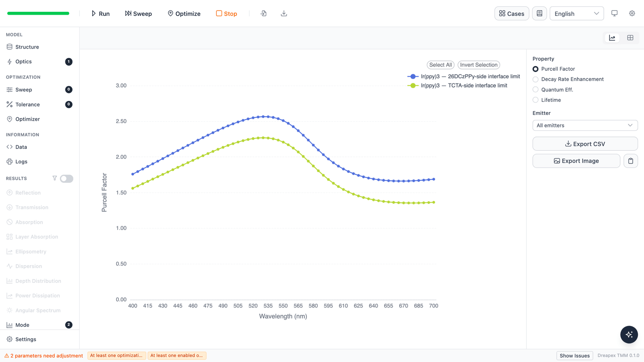Switch to table grid view icon
The height and width of the screenshot is (362, 644).
pos(630,38)
